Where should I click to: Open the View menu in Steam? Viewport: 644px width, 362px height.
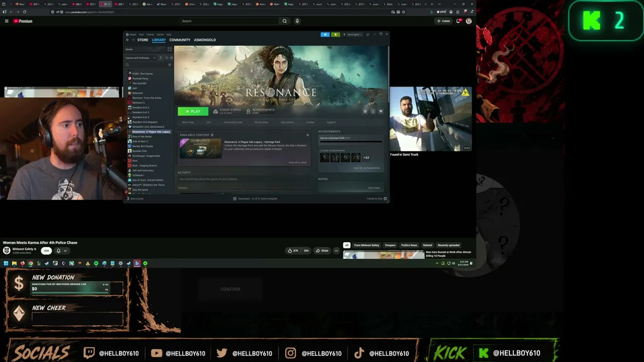pyautogui.click(x=141, y=34)
